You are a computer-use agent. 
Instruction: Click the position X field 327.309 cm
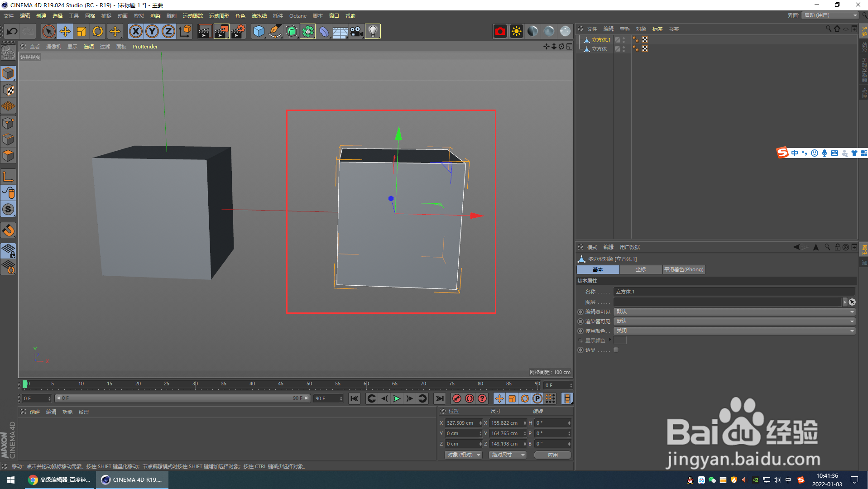click(x=461, y=423)
